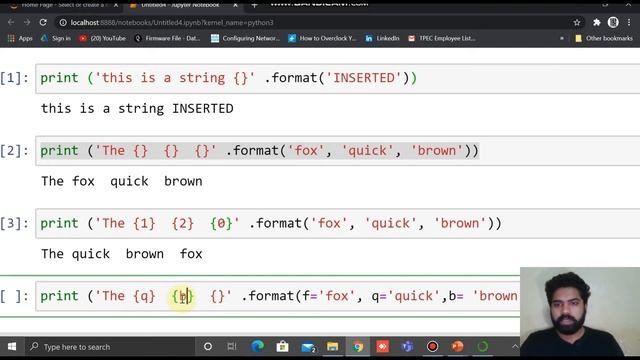Select notebook code cell 2
This screenshot has height=360, width=640.
coord(338,151)
